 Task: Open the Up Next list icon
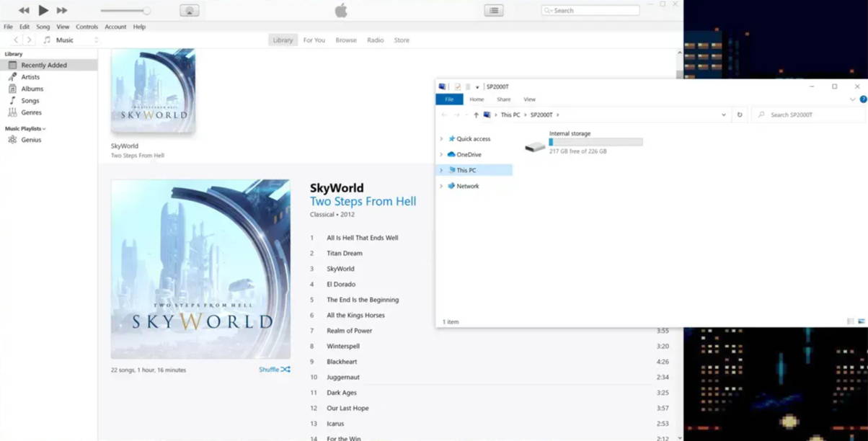point(494,11)
